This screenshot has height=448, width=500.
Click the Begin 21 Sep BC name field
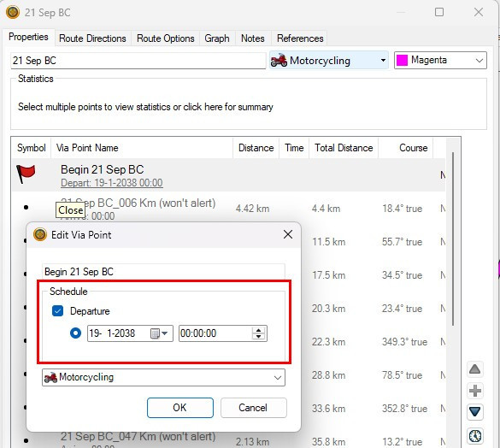[163, 272]
